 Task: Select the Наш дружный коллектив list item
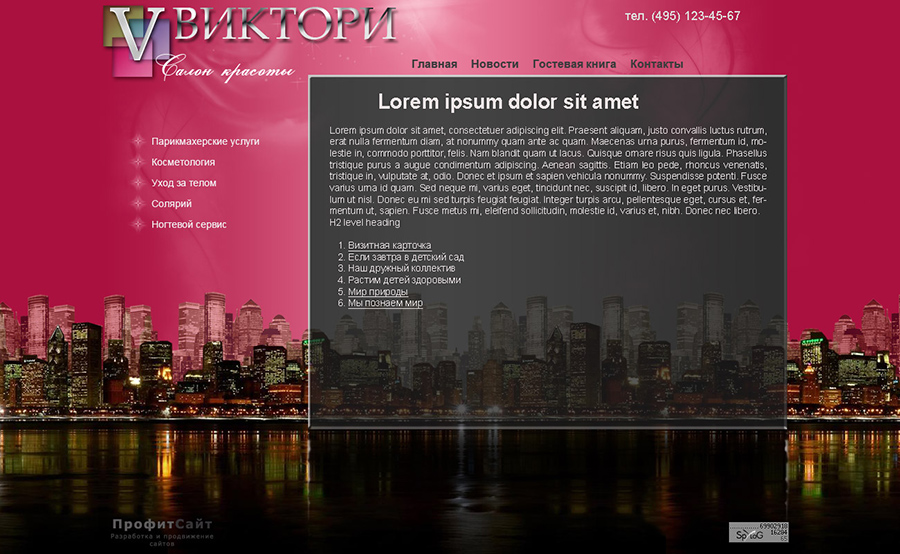(401, 269)
